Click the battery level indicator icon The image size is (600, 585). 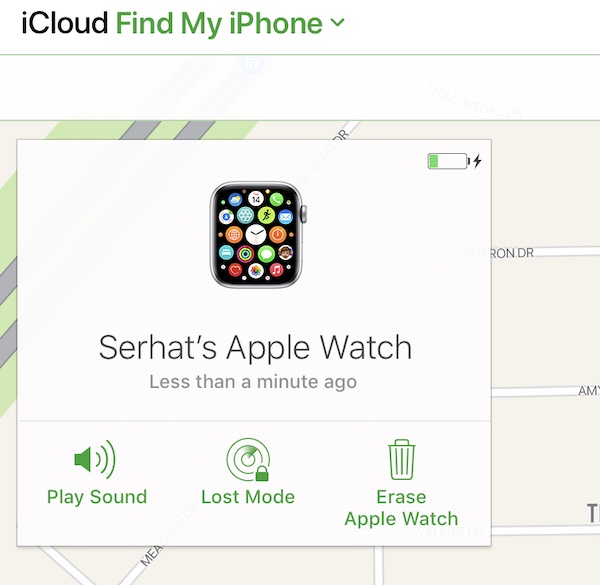[x=448, y=161]
